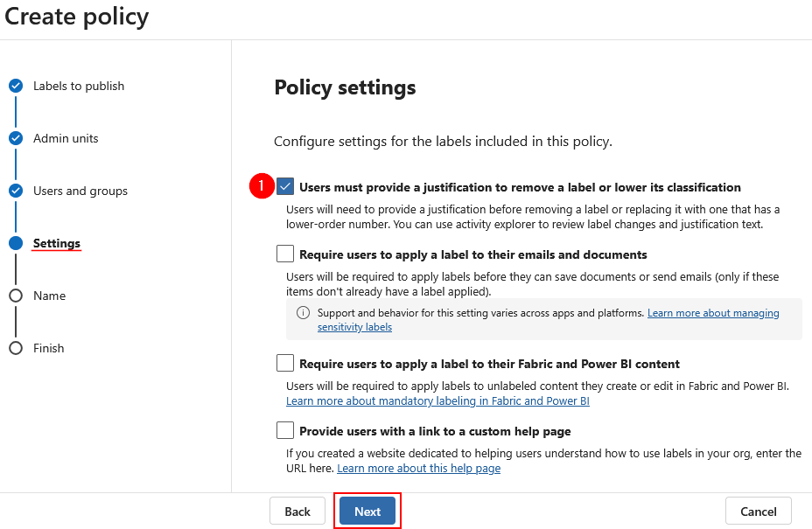Click the empty circle icon beside Finish
Screen dimensions: 812x529
coord(16,348)
